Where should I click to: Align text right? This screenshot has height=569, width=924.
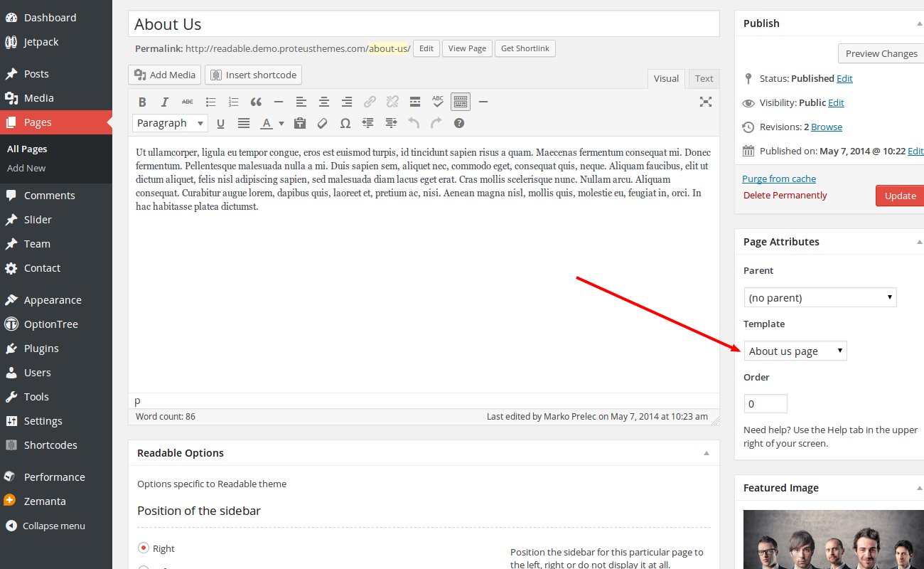click(347, 102)
